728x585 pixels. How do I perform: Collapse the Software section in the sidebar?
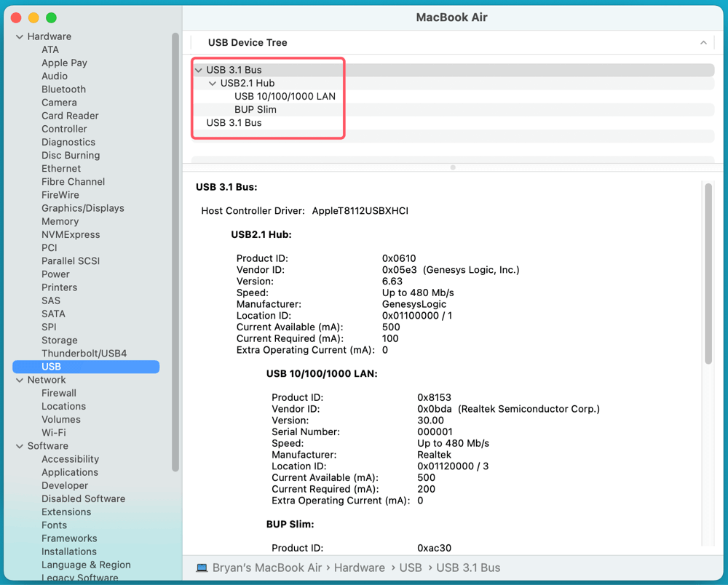[x=17, y=445]
